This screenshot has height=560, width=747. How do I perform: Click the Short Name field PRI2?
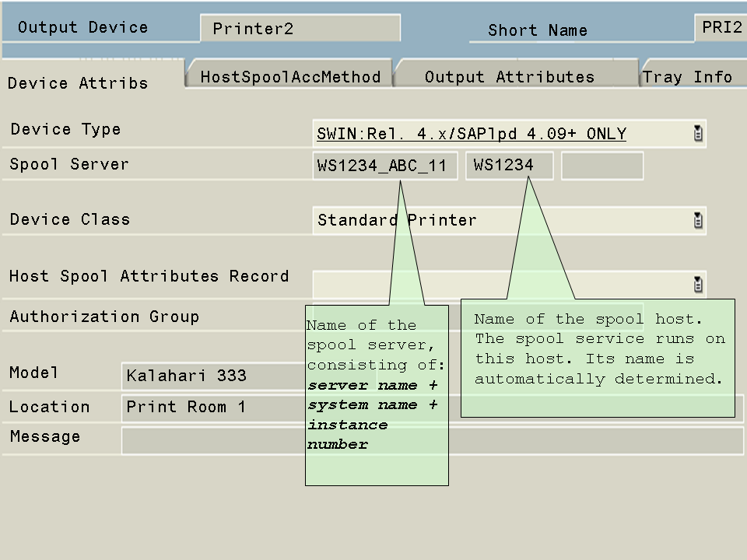point(721,27)
